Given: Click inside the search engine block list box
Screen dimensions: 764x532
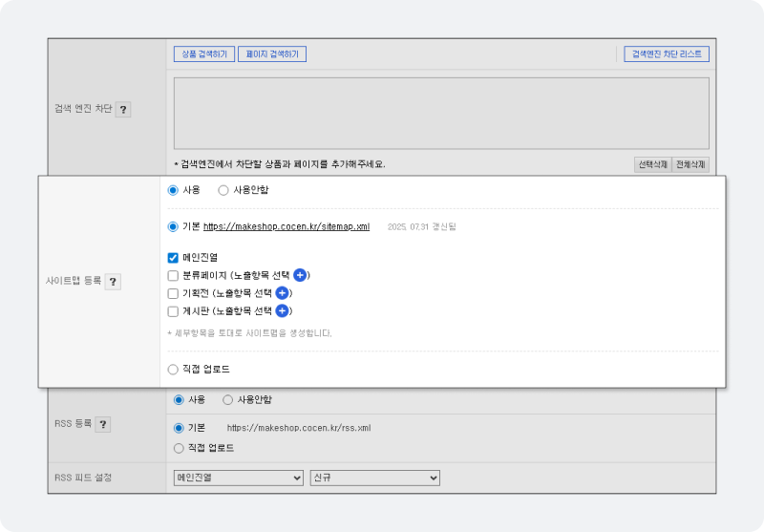Looking at the screenshot, I should pos(441,113).
